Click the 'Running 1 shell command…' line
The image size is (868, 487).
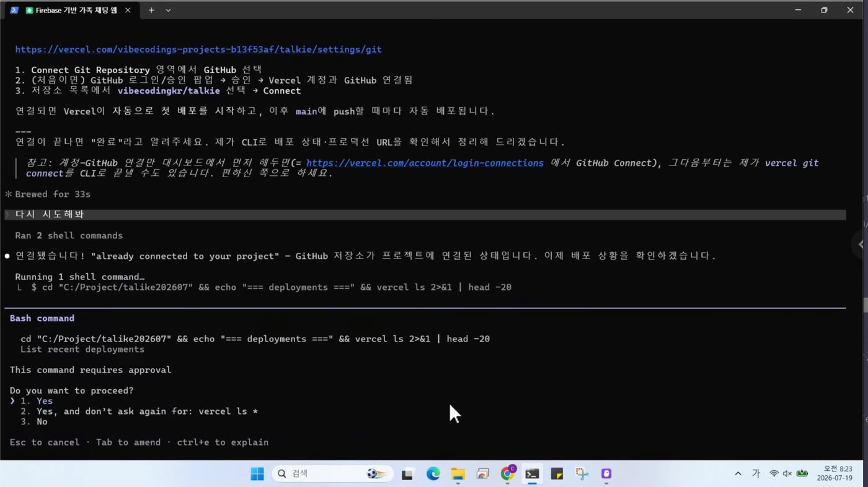coord(80,277)
